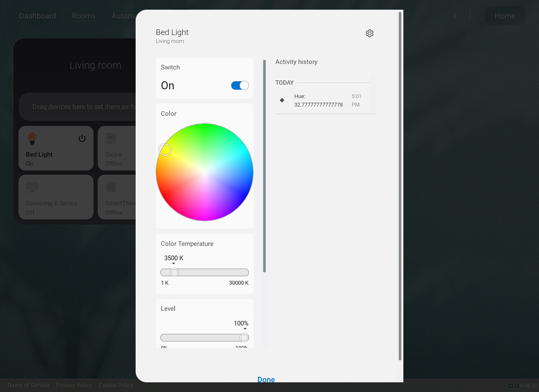Switch to the Rooms tab
The height and width of the screenshot is (392, 539).
[84, 16]
